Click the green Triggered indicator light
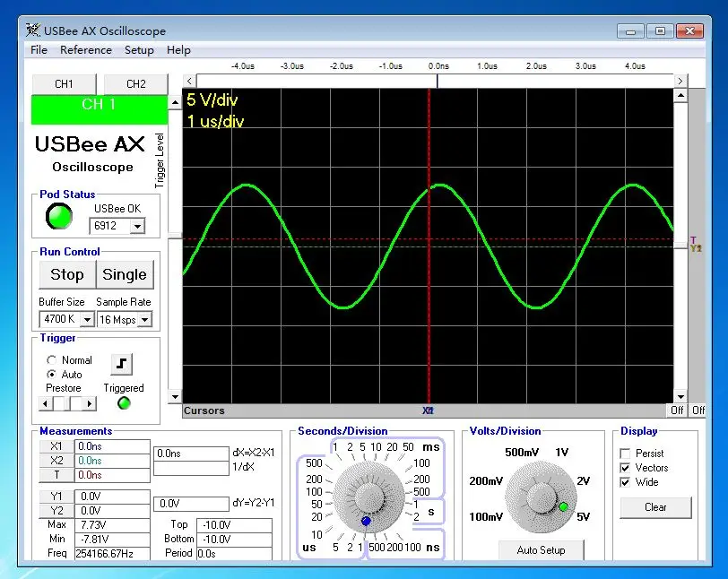This screenshot has height=579, width=728. [x=124, y=403]
